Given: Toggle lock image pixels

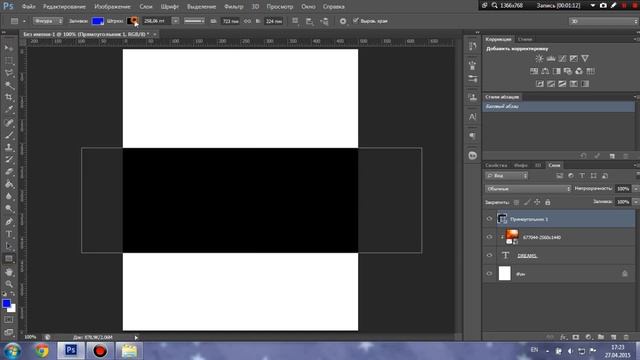Looking at the screenshot, I should (x=527, y=202).
